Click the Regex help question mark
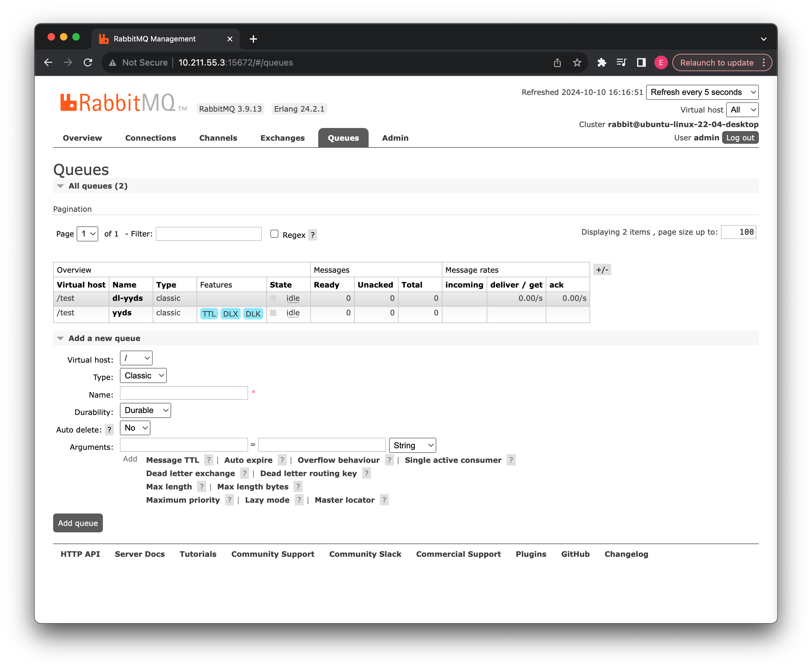The height and width of the screenshot is (669, 812). [312, 235]
